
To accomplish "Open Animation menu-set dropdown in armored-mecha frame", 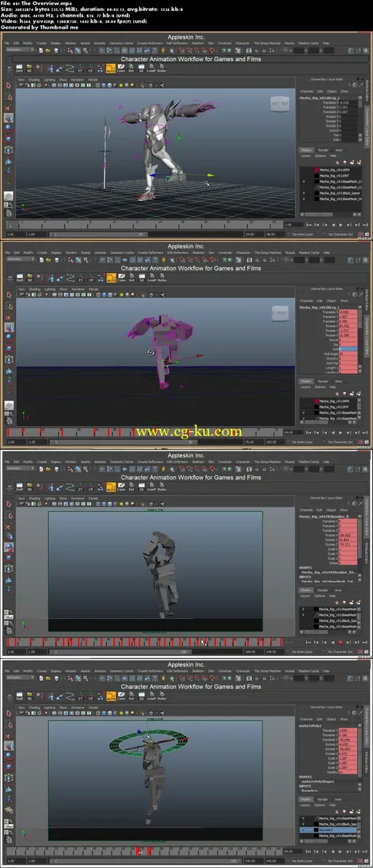I will pos(20,50).
